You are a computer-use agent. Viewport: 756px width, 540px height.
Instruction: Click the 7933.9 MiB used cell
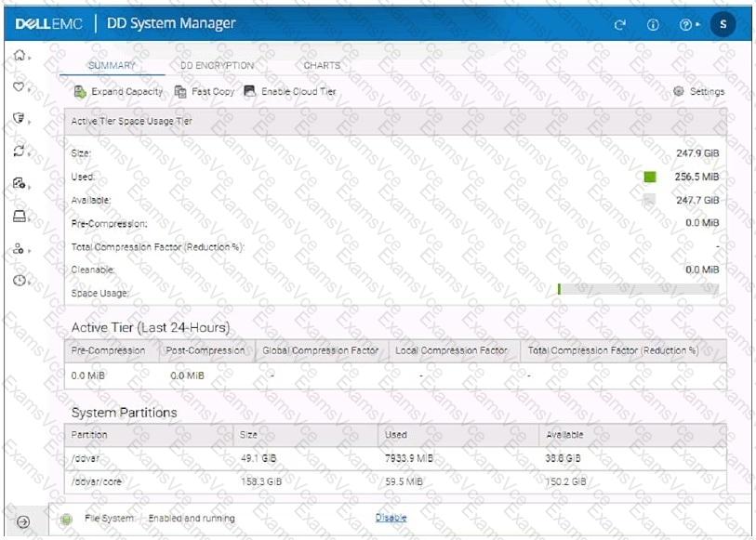coord(409,458)
